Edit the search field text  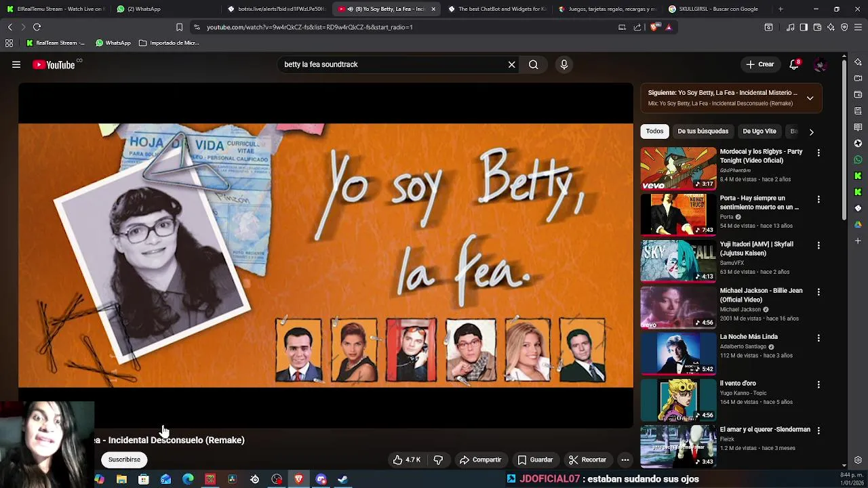coord(393,64)
